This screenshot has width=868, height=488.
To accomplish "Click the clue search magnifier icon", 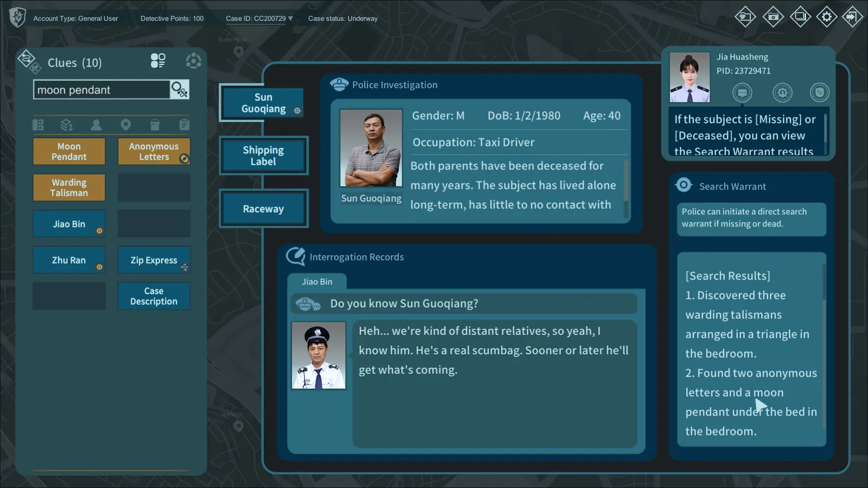I will (179, 89).
